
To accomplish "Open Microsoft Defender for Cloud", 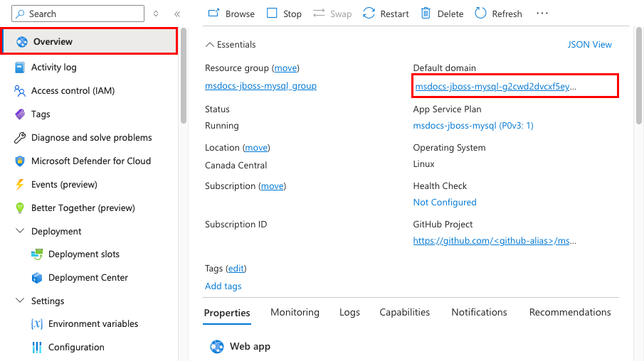I will [x=90, y=161].
